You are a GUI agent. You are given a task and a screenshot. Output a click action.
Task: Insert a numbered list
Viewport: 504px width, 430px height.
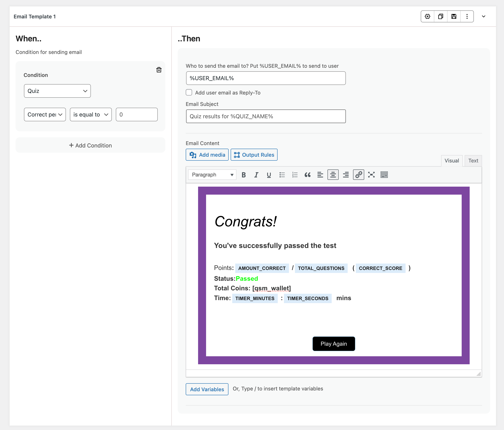(x=295, y=175)
